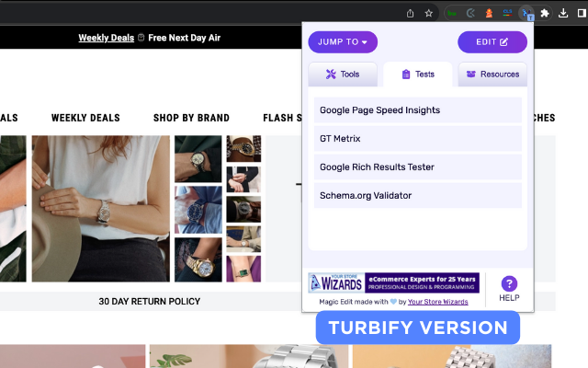Open Google Rich Results Tester

tap(418, 167)
